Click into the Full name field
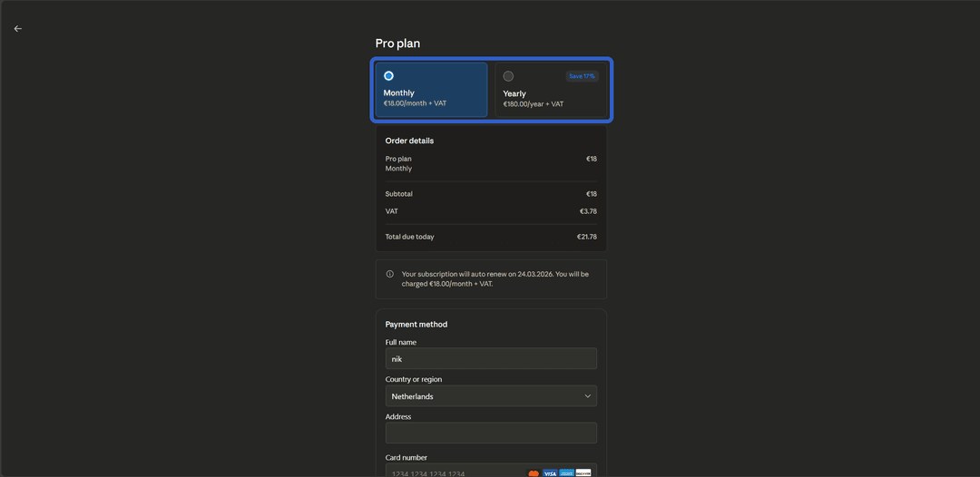980x477 pixels. (x=491, y=359)
